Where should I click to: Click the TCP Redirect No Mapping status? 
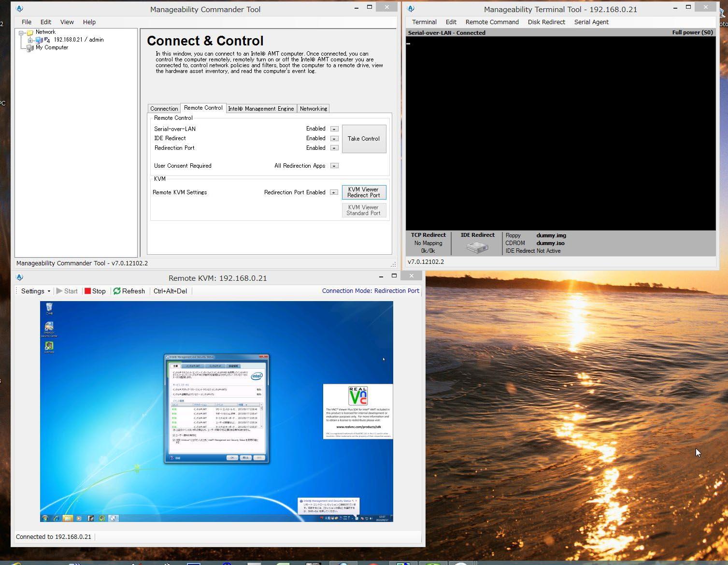click(428, 243)
